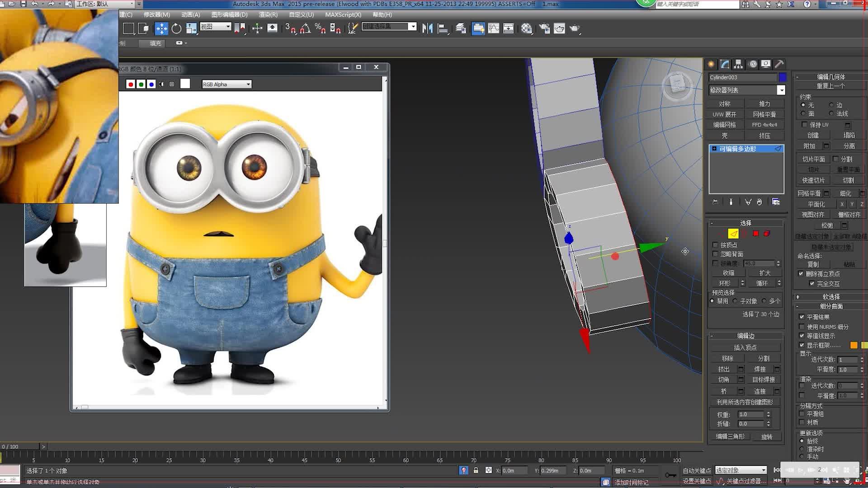
Task: Expand 可编辑多边形 stack entry
Action: 714,149
